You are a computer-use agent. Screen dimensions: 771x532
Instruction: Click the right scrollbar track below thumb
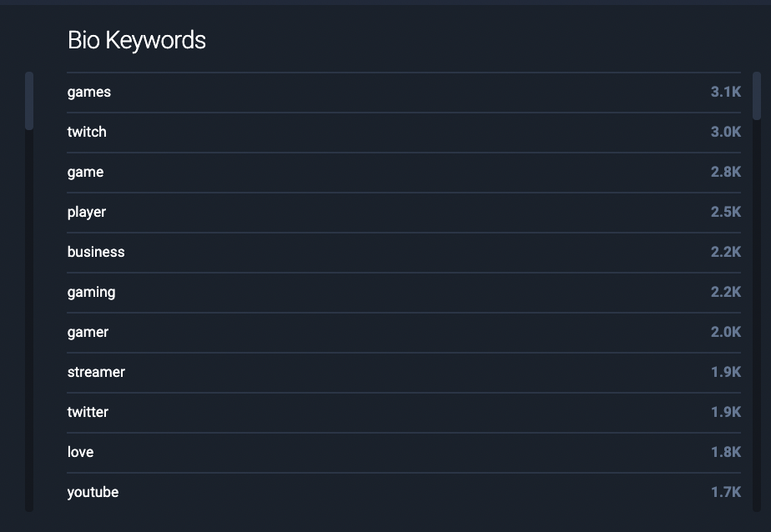757,315
